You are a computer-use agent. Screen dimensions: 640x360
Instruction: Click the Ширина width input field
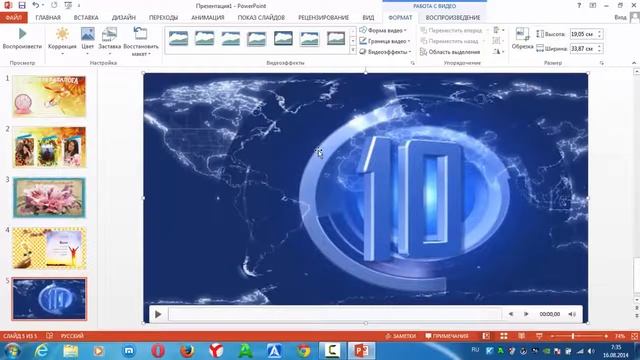tap(583, 48)
